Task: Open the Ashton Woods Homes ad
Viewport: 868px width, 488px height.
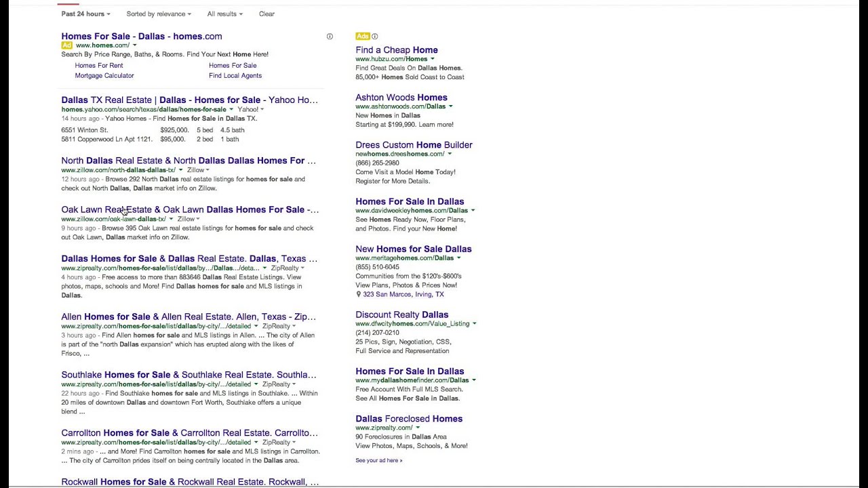Action: (401, 97)
